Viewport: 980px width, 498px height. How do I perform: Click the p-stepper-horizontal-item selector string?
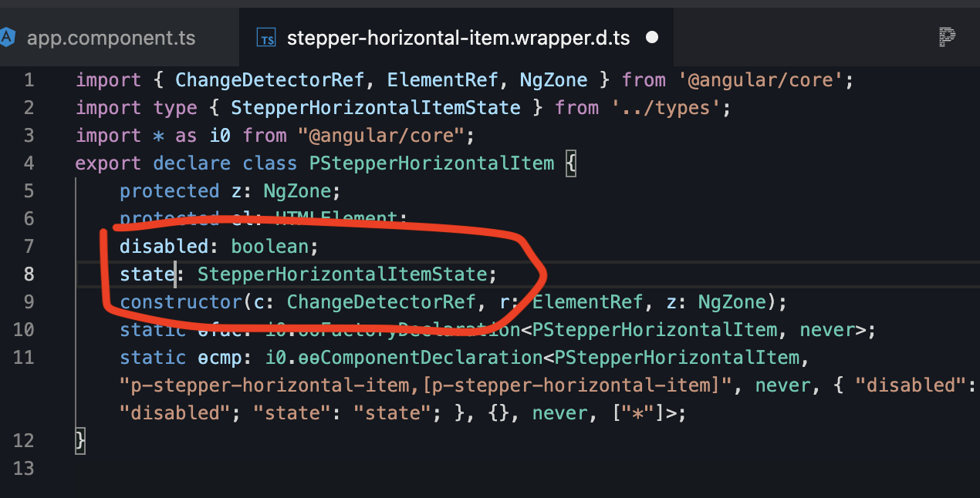(x=309, y=385)
